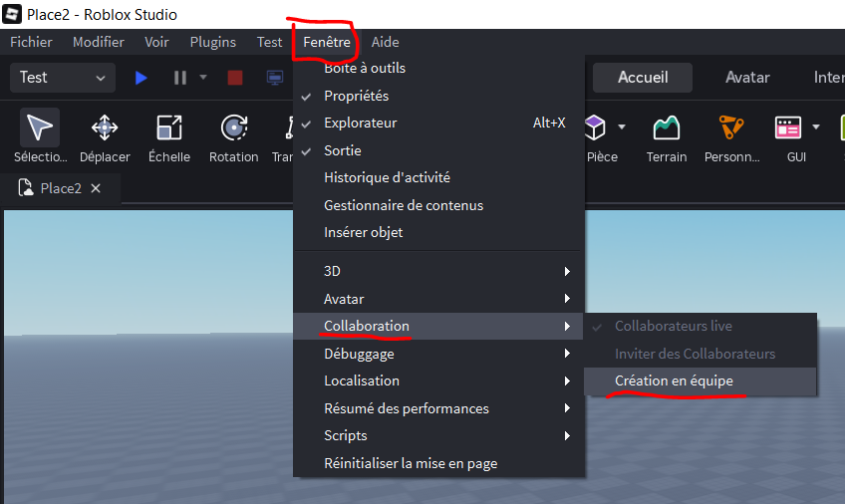Expand the Localisation submenu

click(362, 380)
